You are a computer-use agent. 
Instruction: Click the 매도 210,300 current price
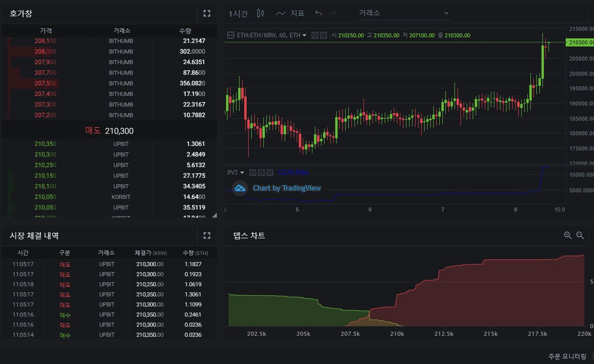110,131
